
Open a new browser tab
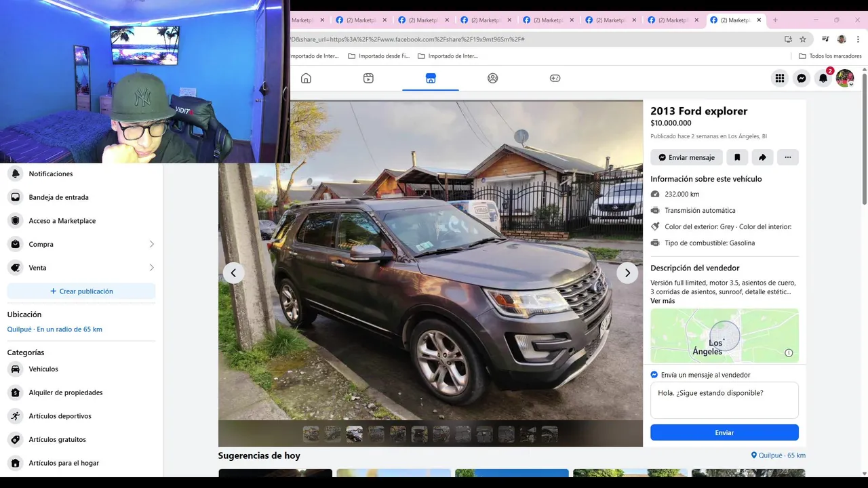pos(775,20)
